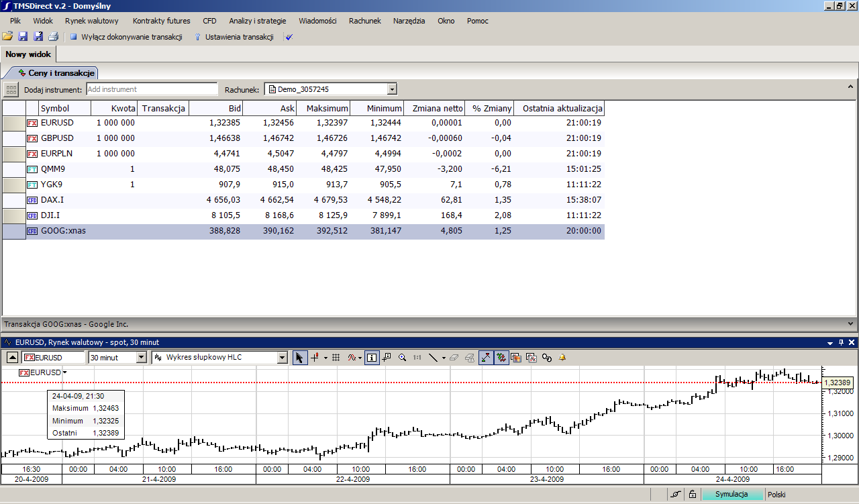Click the 1:1 zoom reset icon
859x504 pixels.
click(x=417, y=358)
